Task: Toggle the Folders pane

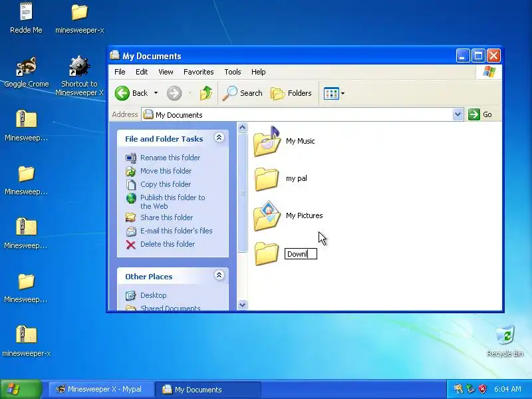Action: (x=291, y=93)
